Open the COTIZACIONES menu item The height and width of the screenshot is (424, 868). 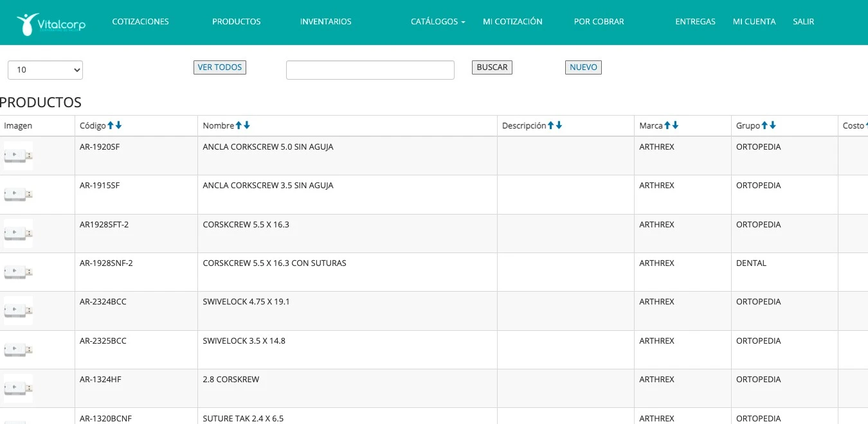pos(140,22)
